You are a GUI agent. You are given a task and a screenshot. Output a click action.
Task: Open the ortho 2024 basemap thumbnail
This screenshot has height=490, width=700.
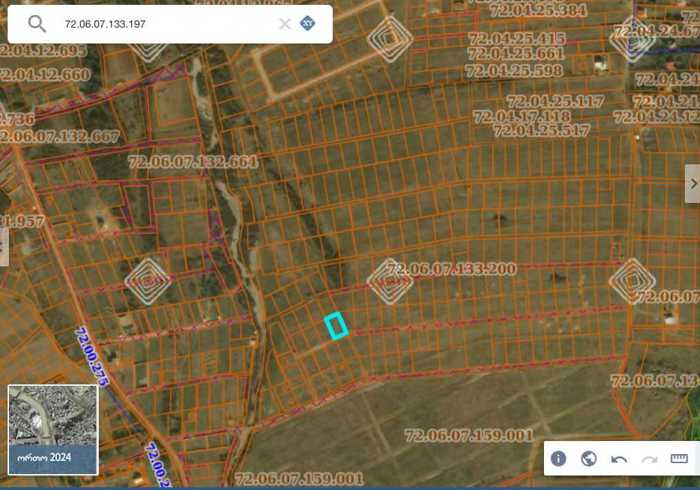53,429
